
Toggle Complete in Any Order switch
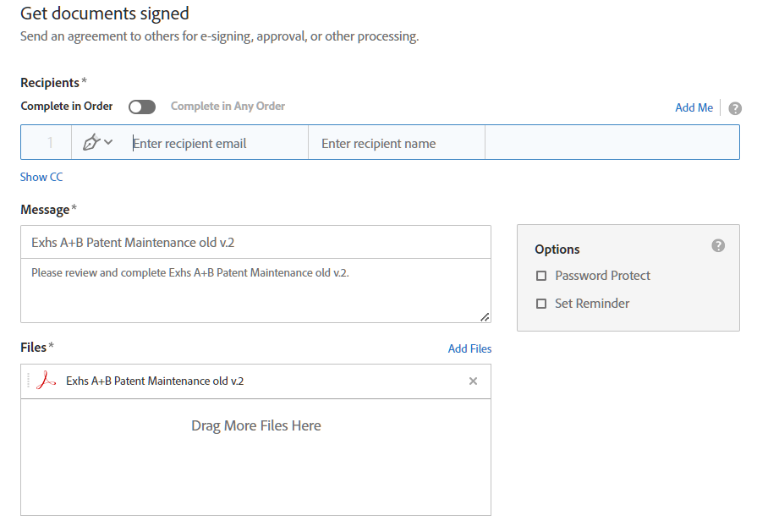(x=141, y=107)
